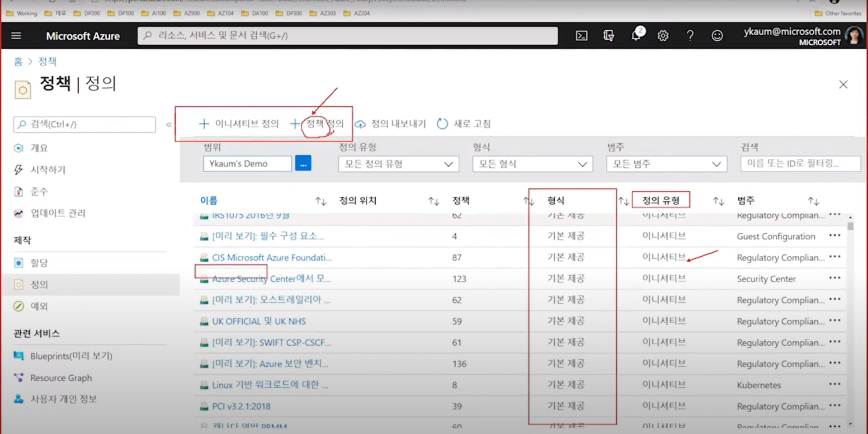Open Linux 기반 워크로드에 대한 definition
868x434 pixels.
coord(270,385)
